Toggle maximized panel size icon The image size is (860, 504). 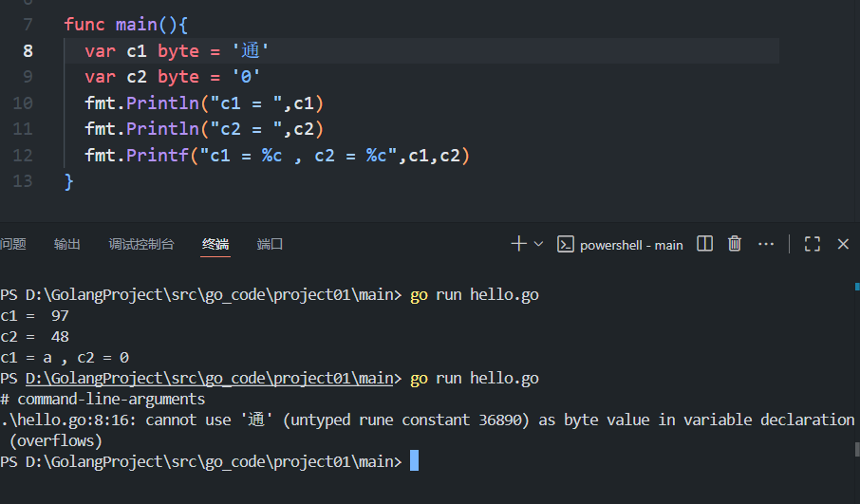click(x=812, y=244)
